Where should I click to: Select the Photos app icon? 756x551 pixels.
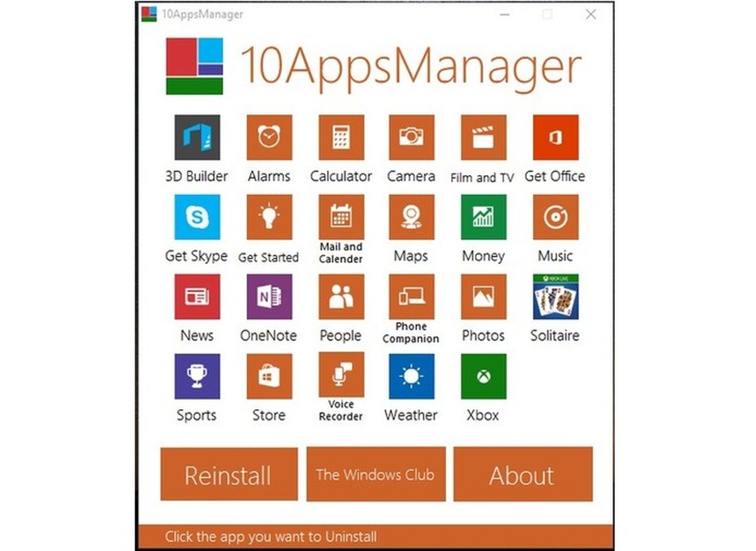[x=483, y=296]
